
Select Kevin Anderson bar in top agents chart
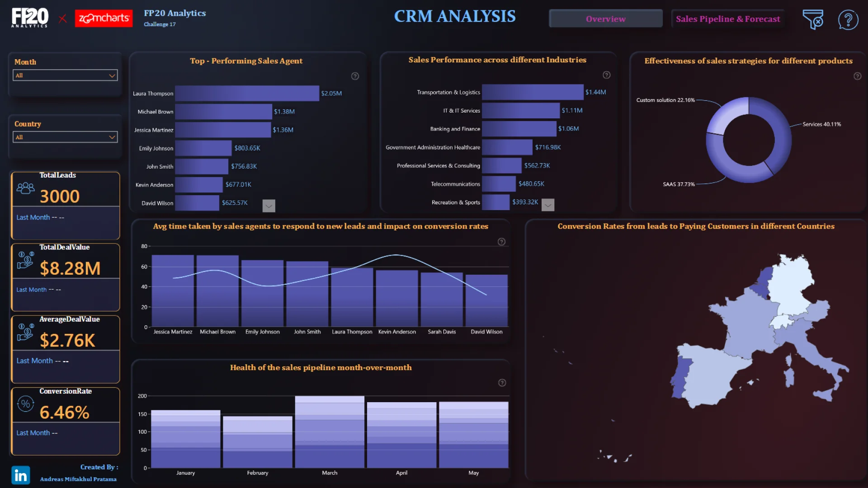click(199, 184)
